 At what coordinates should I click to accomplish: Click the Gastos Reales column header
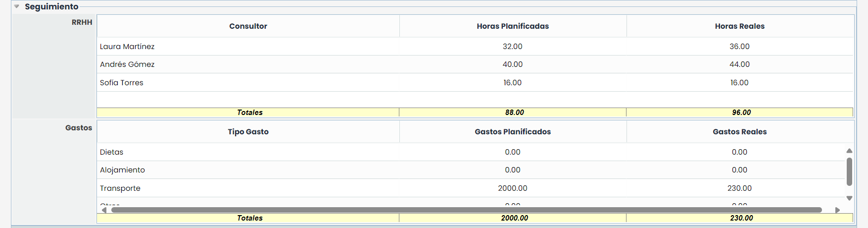tap(739, 132)
